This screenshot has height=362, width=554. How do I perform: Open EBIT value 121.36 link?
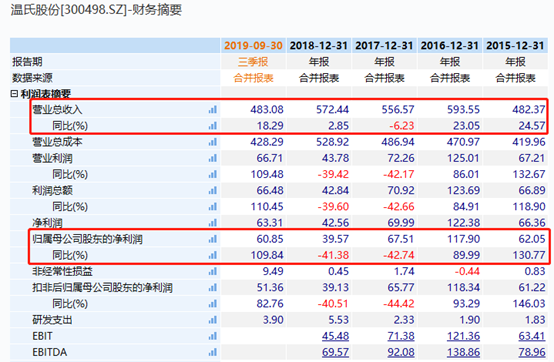click(463, 336)
